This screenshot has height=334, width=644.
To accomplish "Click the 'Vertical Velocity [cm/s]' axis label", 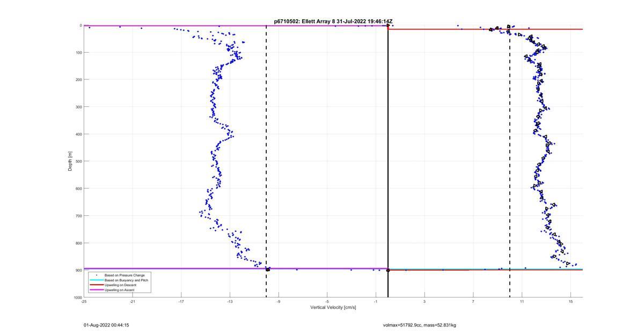I will pyautogui.click(x=333, y=308).
